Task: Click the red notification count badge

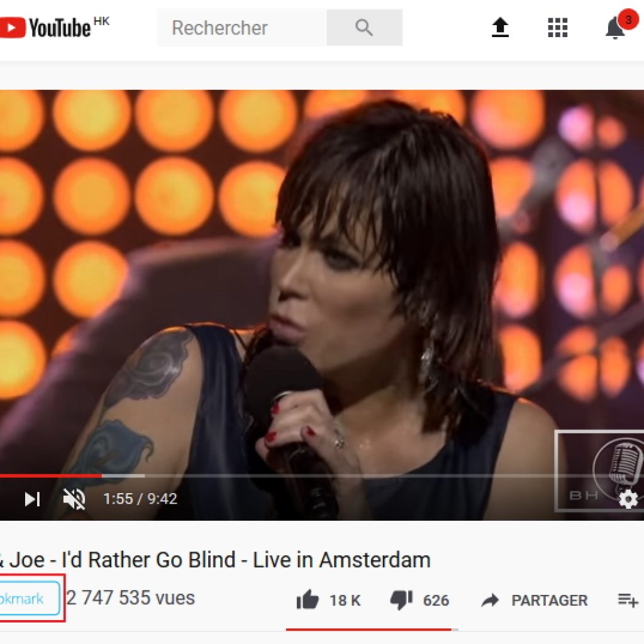Action: (628, 19)
